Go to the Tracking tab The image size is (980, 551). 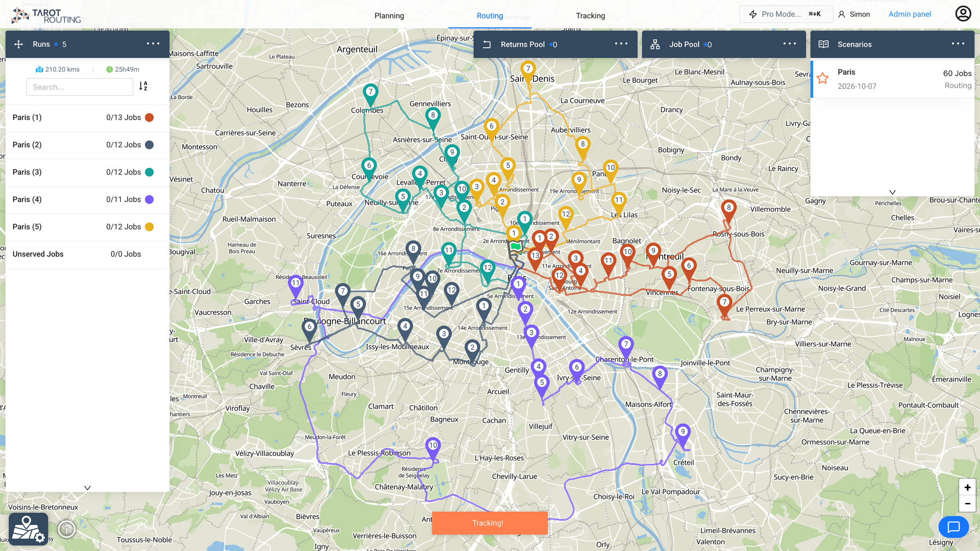590,16
